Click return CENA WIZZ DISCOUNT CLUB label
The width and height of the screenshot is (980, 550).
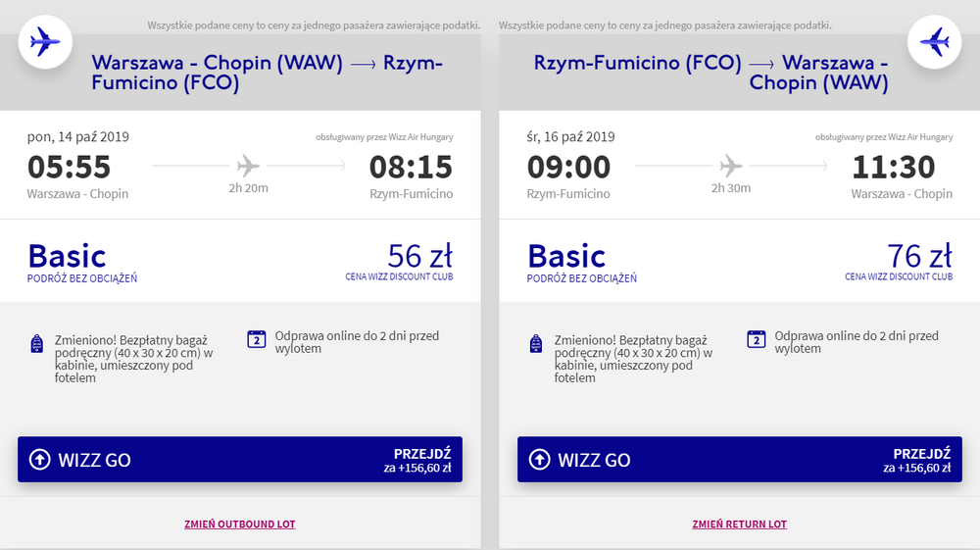click(899, 276)
